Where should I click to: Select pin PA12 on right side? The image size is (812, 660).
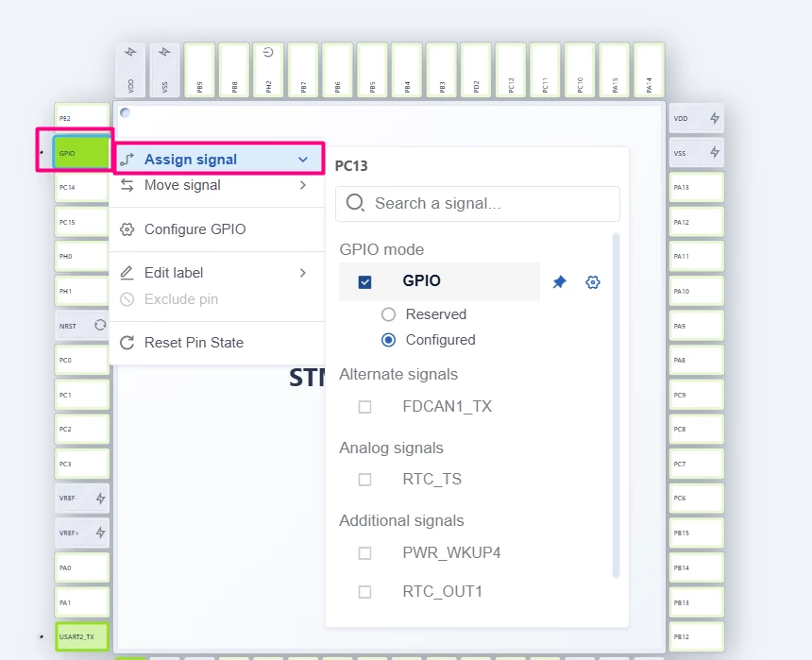tap(697, 222)
